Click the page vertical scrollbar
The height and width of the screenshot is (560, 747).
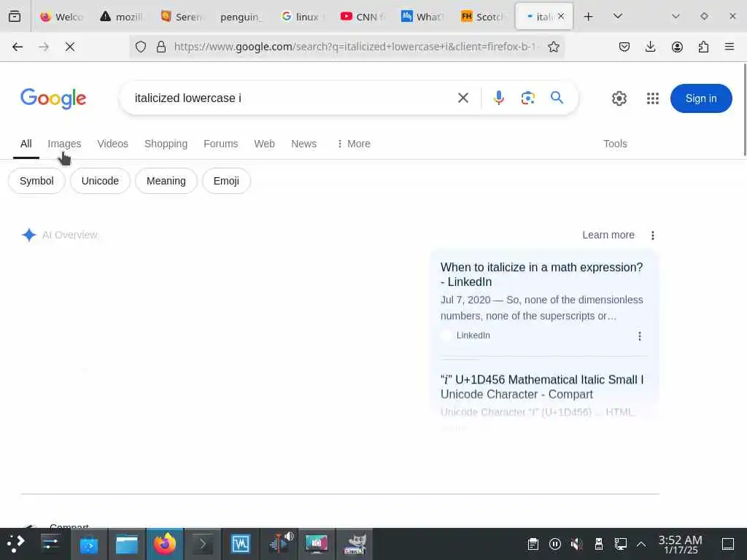click(744, 109)
